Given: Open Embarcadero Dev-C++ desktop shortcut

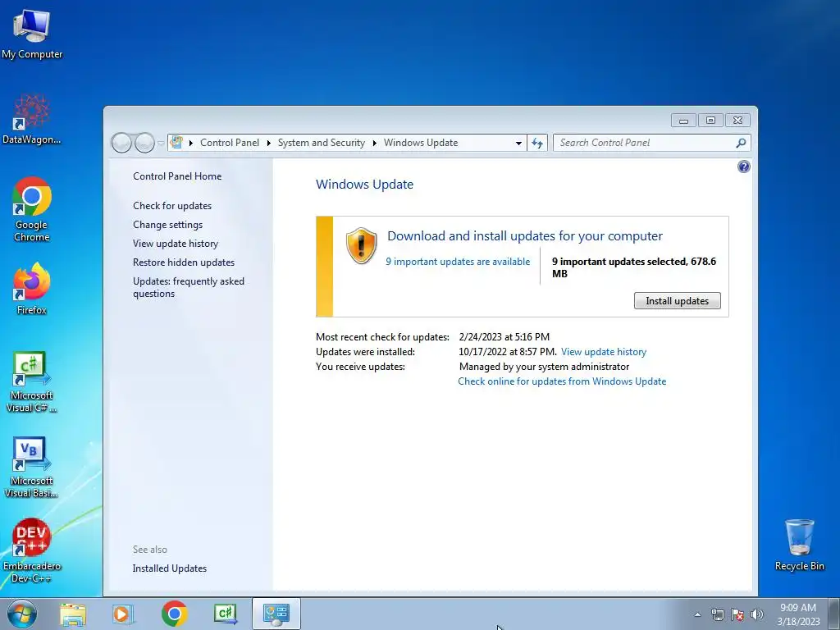Looking at the screenshot, I should click(x=32, y=550).
